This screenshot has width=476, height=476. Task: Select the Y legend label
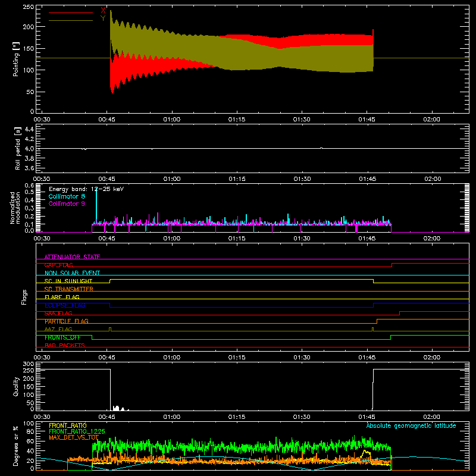click(103, 18)
